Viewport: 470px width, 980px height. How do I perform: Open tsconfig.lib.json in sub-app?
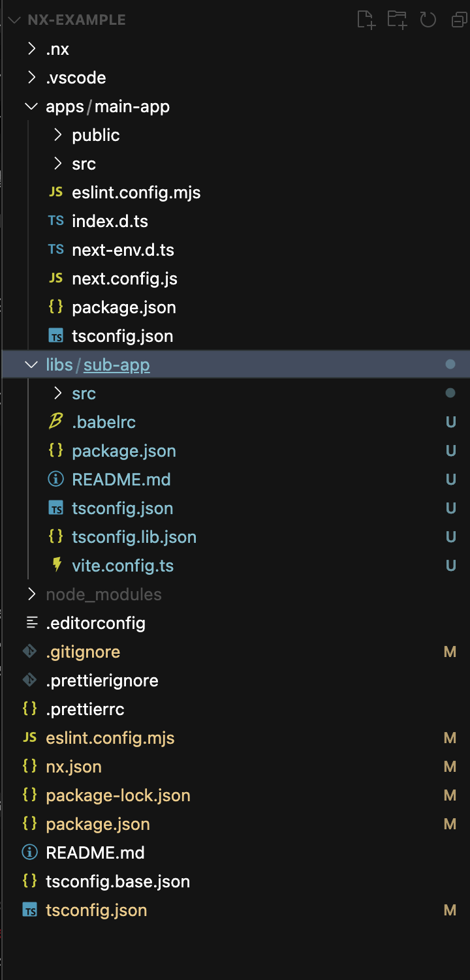(134, 537)
